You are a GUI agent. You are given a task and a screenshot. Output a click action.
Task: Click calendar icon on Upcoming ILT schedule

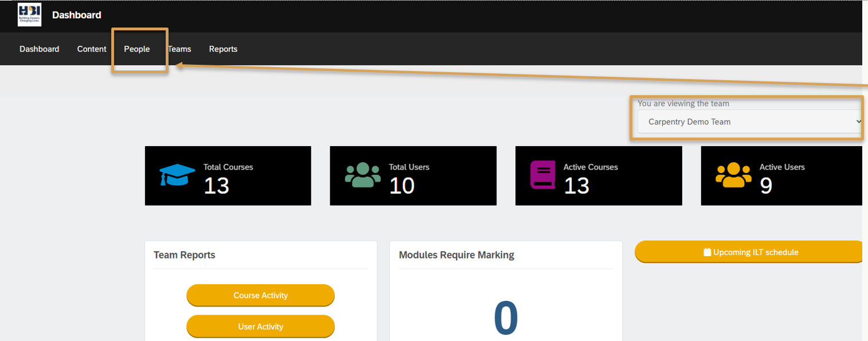[707, 252]
